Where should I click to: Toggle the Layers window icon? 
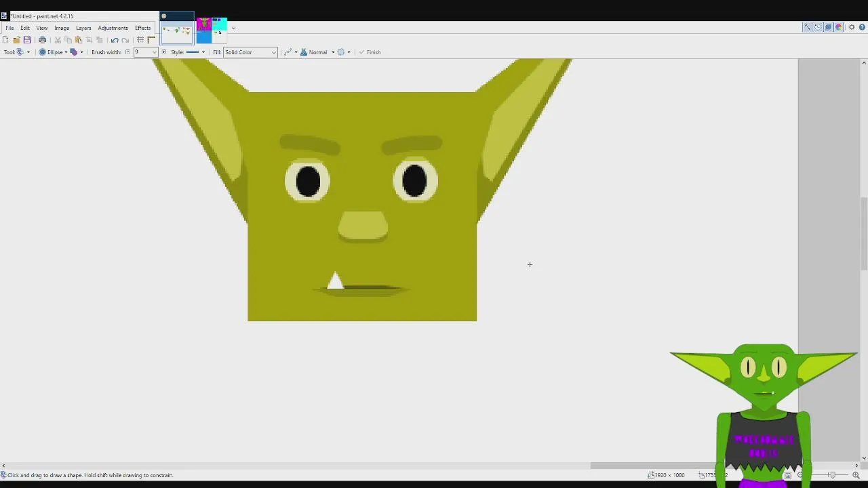pyautogui.click(x=828, y=27)
